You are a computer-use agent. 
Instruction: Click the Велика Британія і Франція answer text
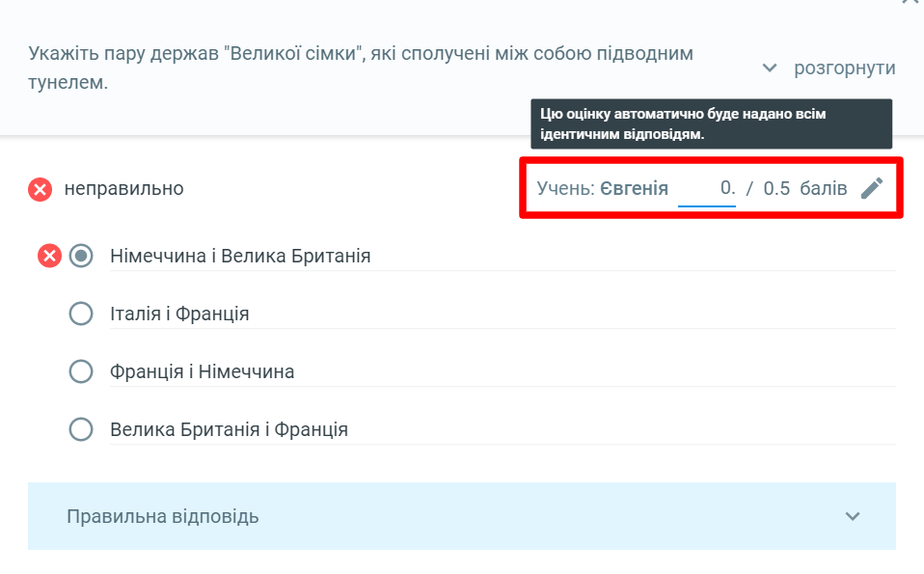[x=230, y=429]
